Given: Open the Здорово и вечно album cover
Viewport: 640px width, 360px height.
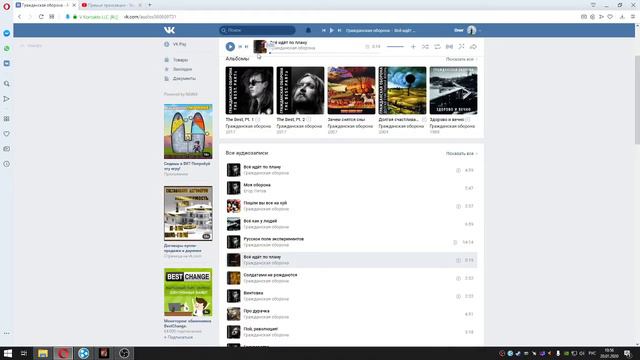Looking at the screenshot, I should [453, 91].
